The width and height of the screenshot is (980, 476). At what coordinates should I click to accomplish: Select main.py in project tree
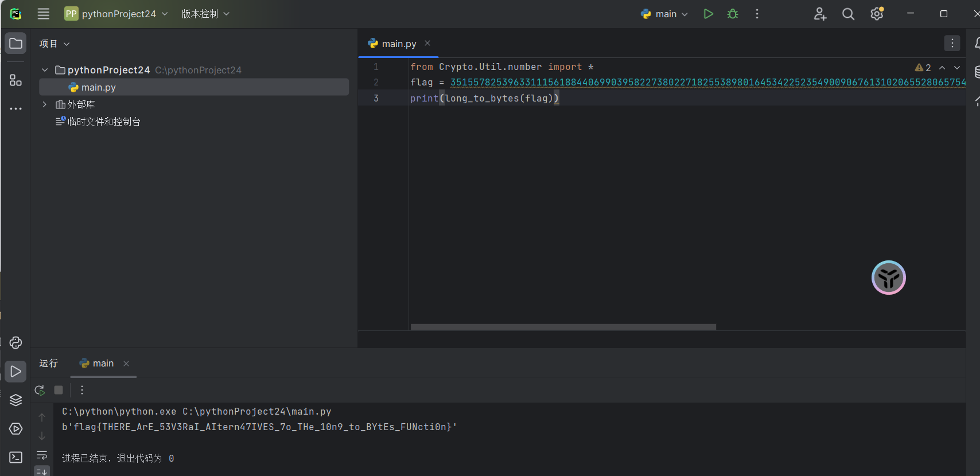[x=194, y=87]
